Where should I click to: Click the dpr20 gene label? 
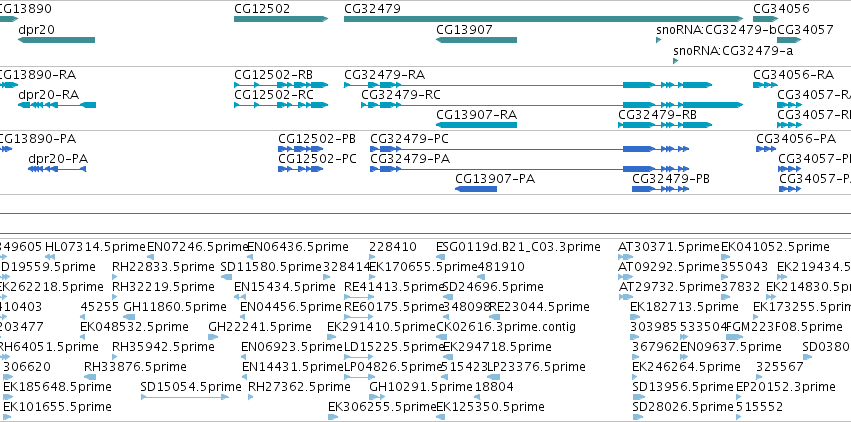coord(36,29)
